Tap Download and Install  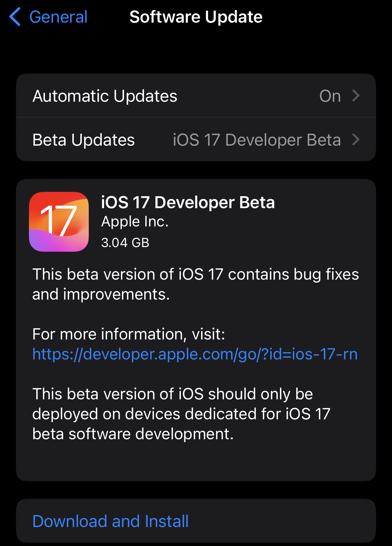(x=110, y=521)
